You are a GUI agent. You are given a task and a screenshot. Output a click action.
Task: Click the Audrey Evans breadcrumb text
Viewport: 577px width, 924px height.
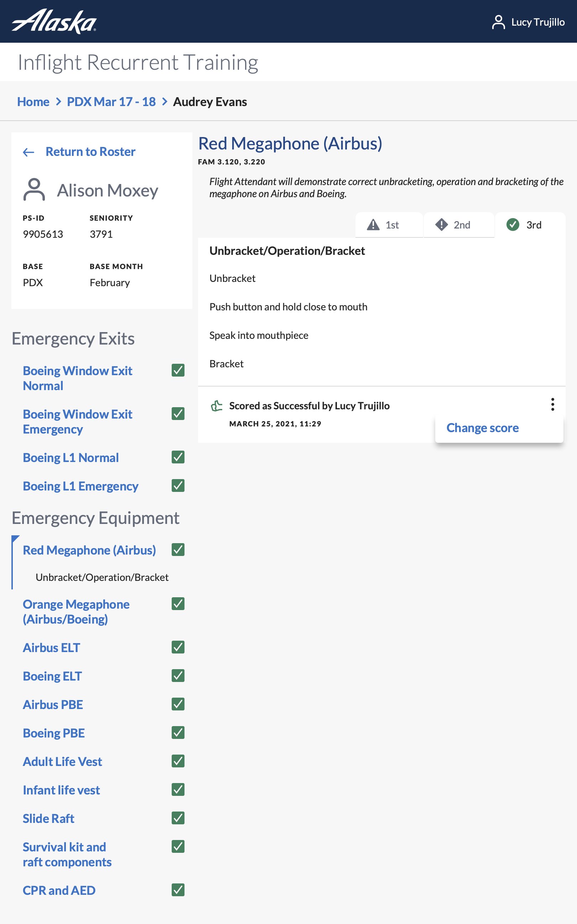coord(210,102)
